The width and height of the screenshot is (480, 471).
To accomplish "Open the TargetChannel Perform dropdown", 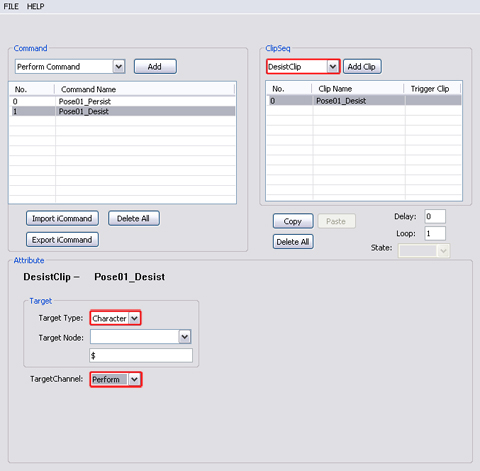I will (x=134, y=379).
